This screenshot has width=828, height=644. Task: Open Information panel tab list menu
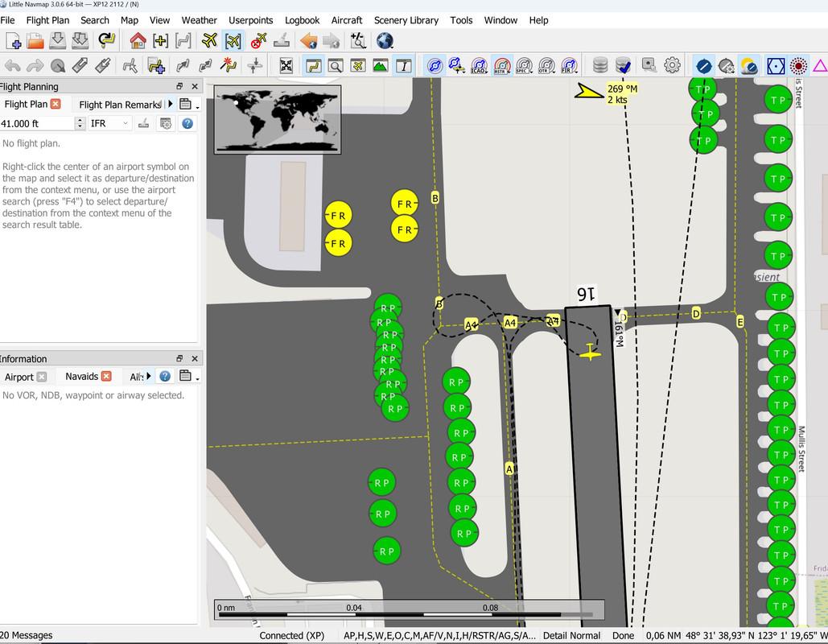pyautogui.click(x=187, y=376)
